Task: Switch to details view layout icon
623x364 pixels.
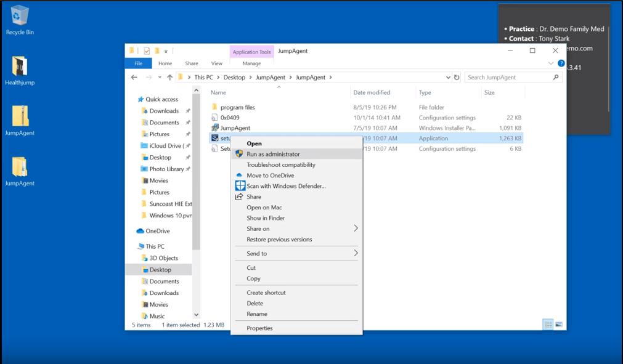Action: point(548,325)
